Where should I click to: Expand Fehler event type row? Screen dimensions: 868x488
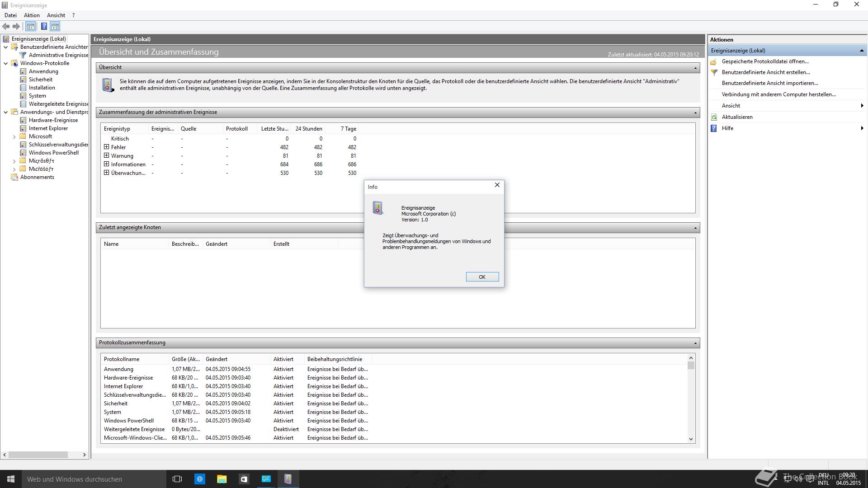pos(107,147)
